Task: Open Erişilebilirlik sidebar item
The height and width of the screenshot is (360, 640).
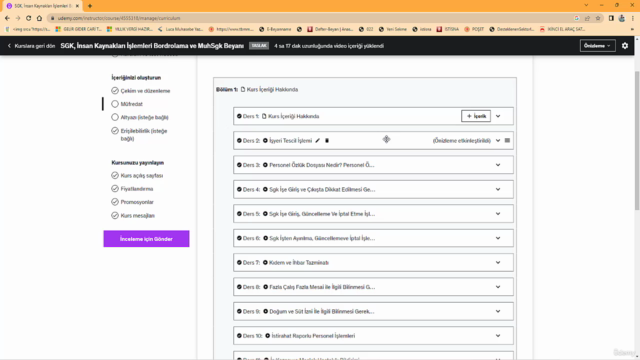Action: [x=144, y=135]
